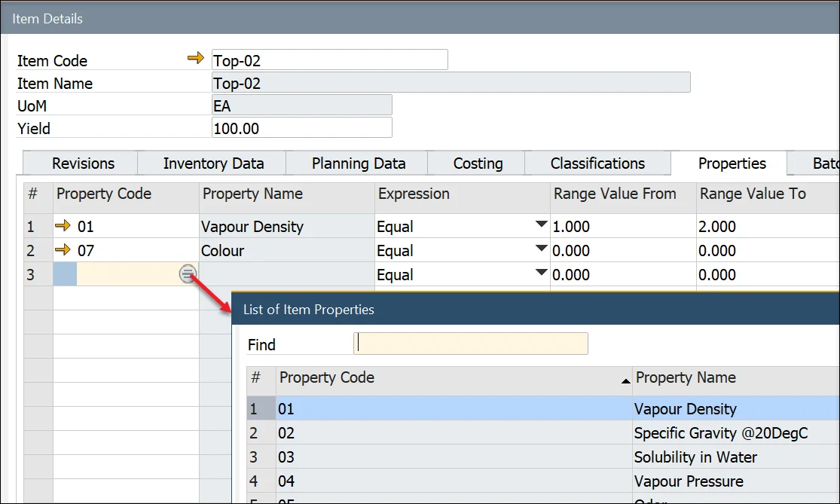
Task: Click the Yield value field
Action: (x=301, y=128)
